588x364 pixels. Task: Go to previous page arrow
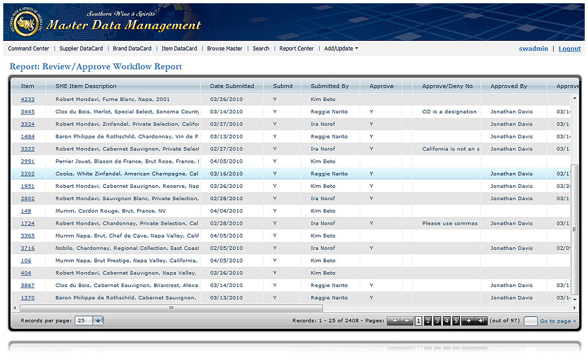407,321
